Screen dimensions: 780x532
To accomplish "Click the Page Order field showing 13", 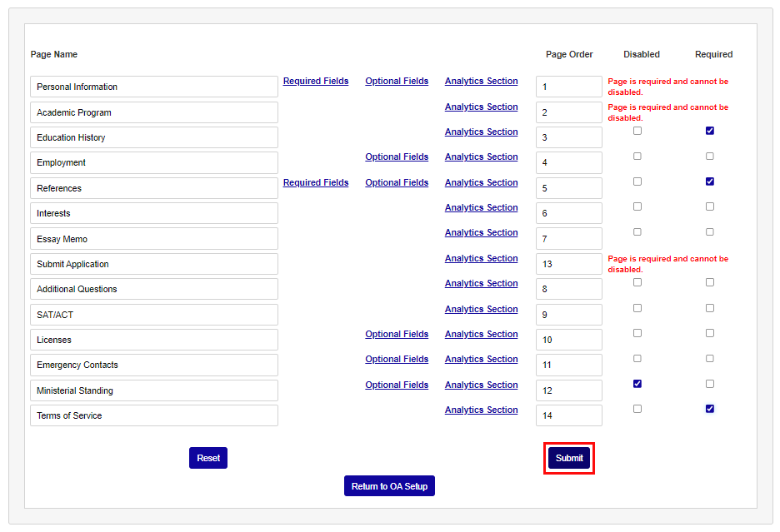I will (x=568, y=263).
